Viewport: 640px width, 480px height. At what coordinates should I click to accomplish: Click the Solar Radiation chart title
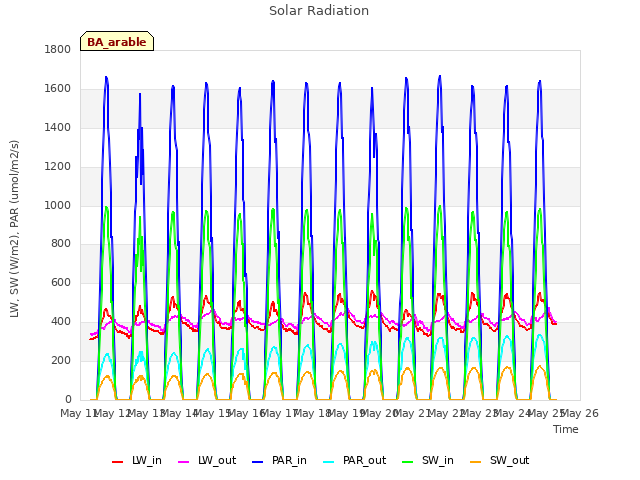319,11
